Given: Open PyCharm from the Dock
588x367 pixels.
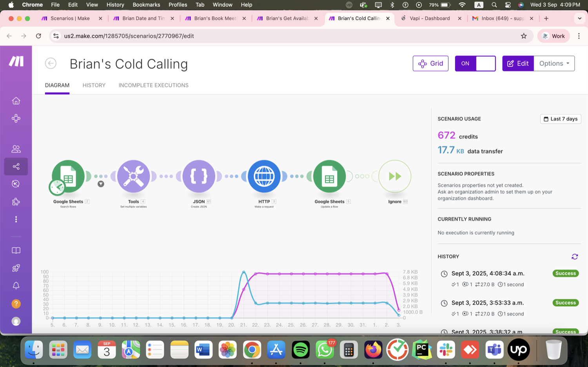Looking at the screenshot, I should tap(422, 349).
